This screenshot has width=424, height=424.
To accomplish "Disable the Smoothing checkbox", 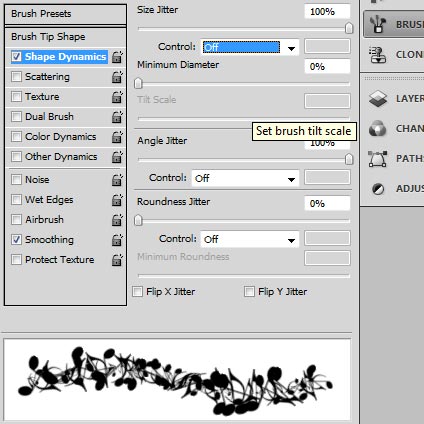I will [16, 240].
